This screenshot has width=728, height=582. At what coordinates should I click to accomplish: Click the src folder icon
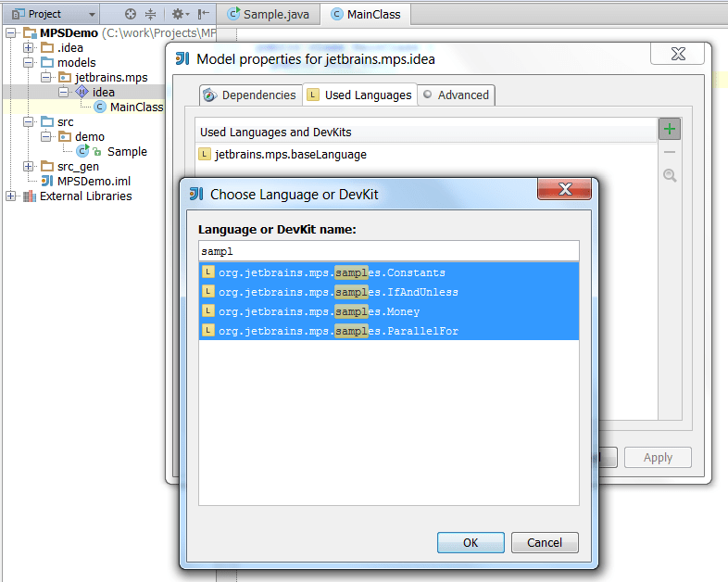[47, 121]
